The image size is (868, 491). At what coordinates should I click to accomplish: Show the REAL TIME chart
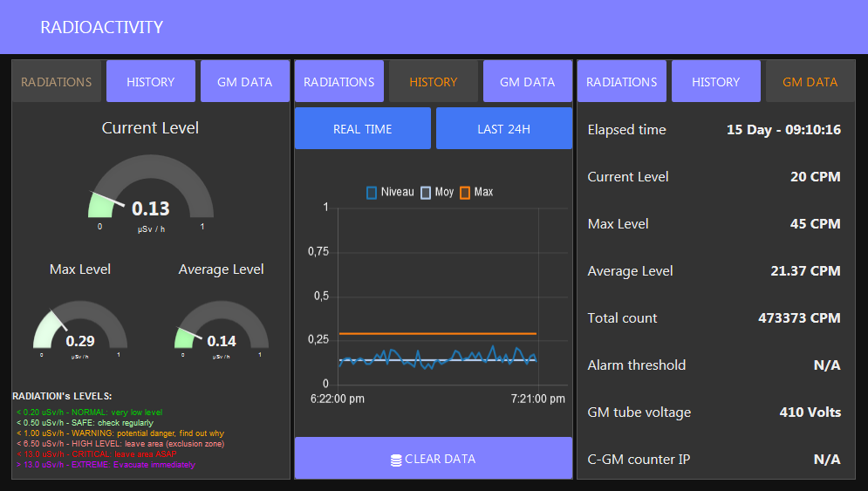point(363,128)
